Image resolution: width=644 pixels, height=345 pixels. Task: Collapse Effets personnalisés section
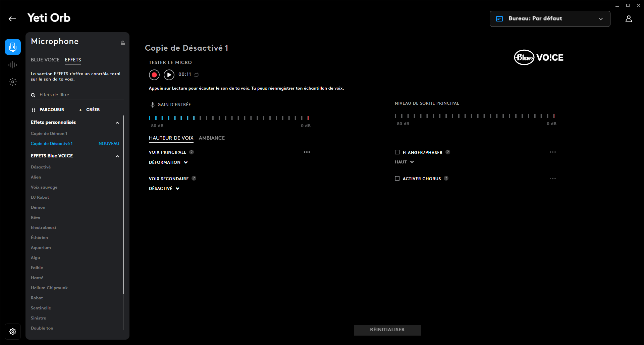point(117,123)
